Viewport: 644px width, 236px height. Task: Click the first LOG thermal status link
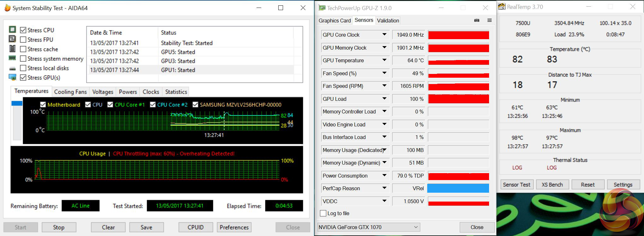tap(517, 167)
